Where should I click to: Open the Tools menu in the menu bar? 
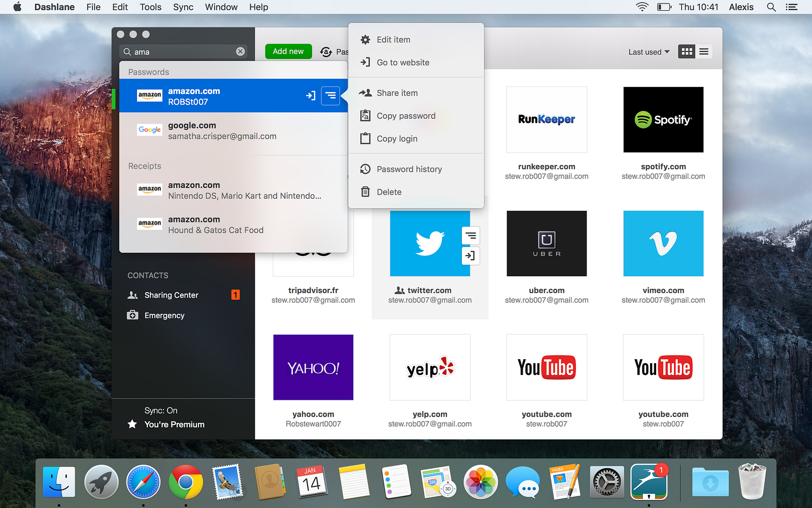pyautogui.click(x=151, y=7)
